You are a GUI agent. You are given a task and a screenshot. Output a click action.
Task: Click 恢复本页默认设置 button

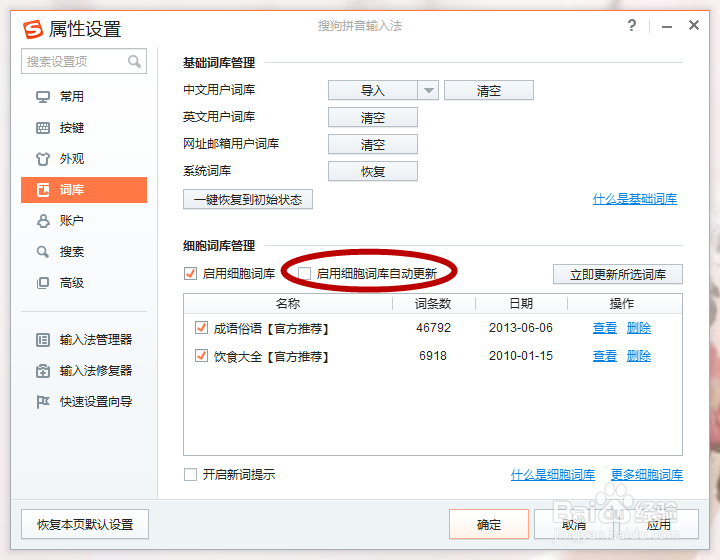click(x=85, y=524)
